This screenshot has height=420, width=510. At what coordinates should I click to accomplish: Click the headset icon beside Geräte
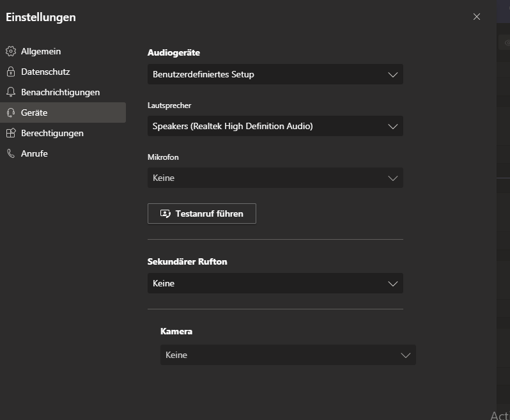[x=11, y=113]
